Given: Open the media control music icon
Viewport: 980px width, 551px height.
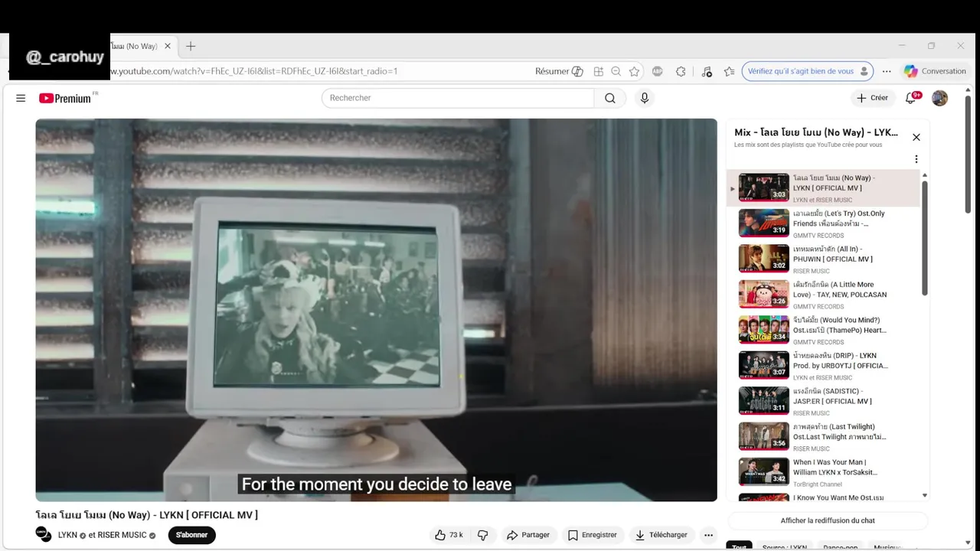Looking at the screenshot, I should click(x=707, y=71).
